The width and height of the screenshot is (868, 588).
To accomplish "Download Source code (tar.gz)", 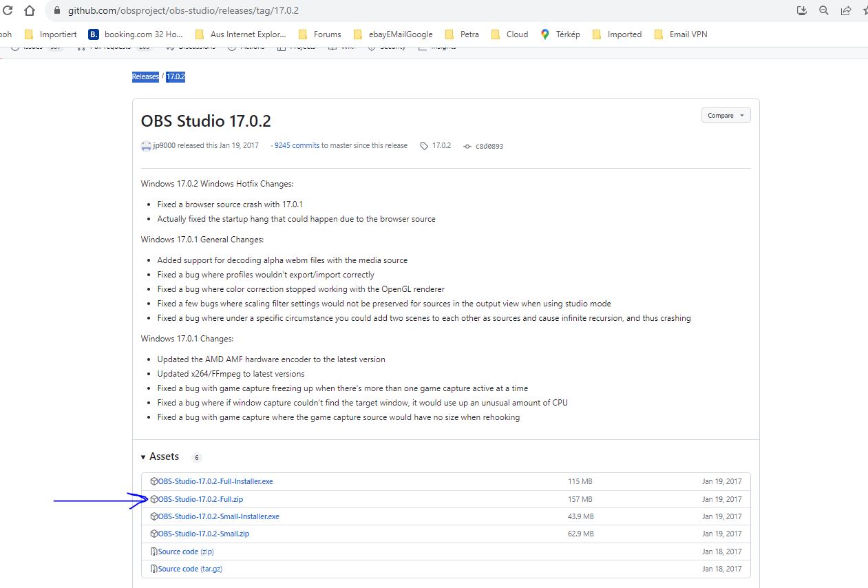I will [x=190, y=569].
